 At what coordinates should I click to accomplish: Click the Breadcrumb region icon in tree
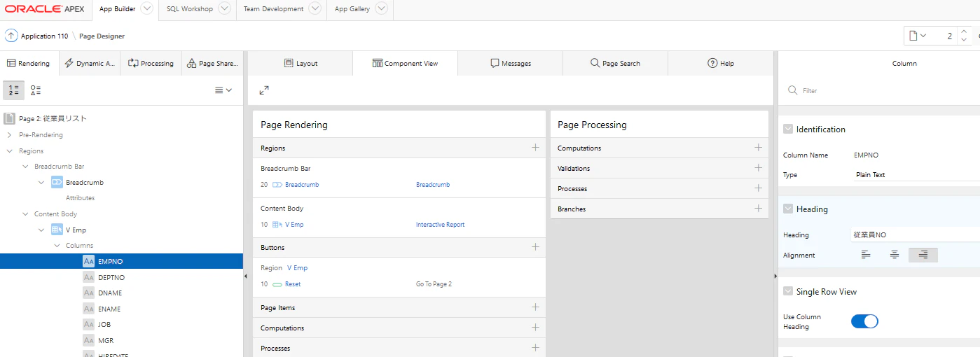(x=57, y=182)
